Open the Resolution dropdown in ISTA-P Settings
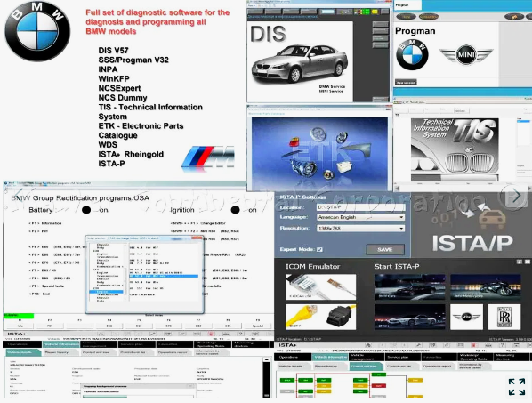The width and height of the screenshot is (532, 403). point(360,229)
